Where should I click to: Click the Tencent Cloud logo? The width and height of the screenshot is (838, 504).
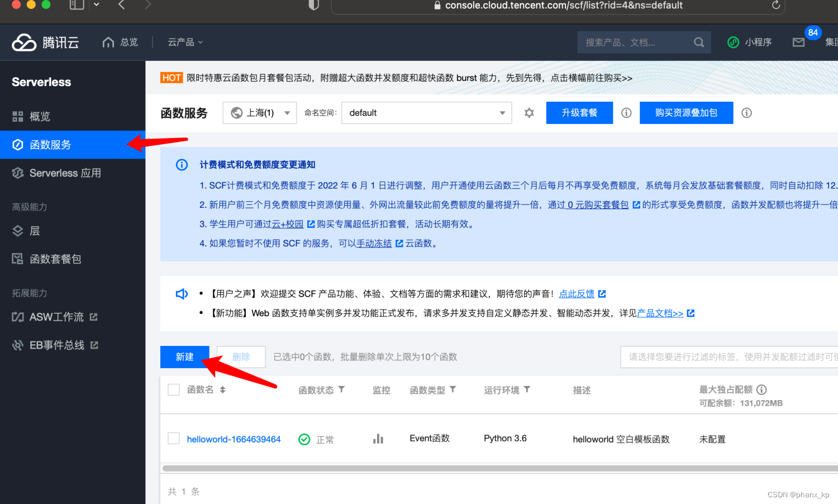pyautogui.click(x=45, y=42)
